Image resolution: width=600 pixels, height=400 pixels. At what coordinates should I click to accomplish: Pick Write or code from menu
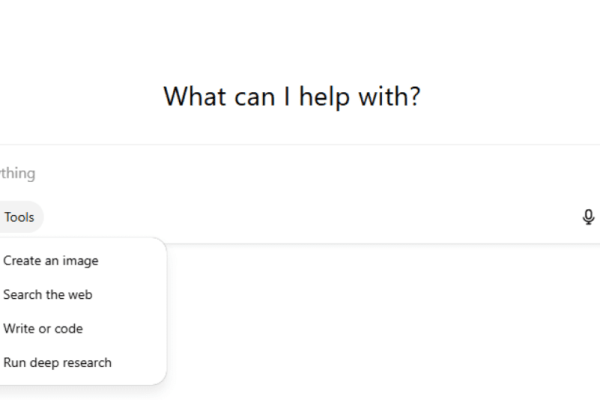click(x=43, y=329)
